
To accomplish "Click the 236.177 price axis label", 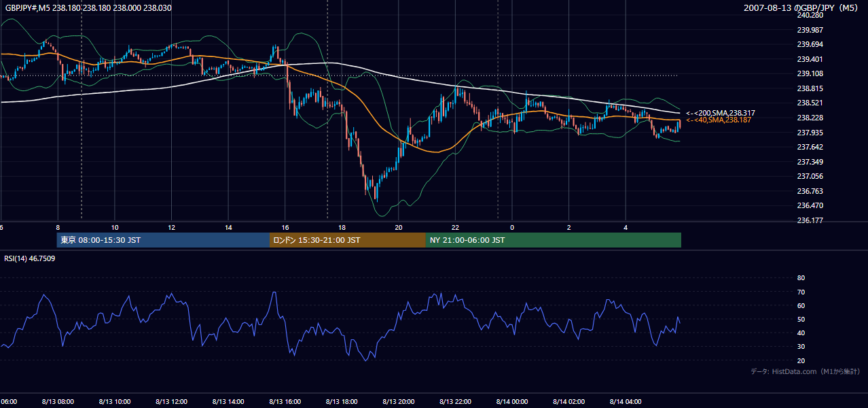I will coord(810,220).
